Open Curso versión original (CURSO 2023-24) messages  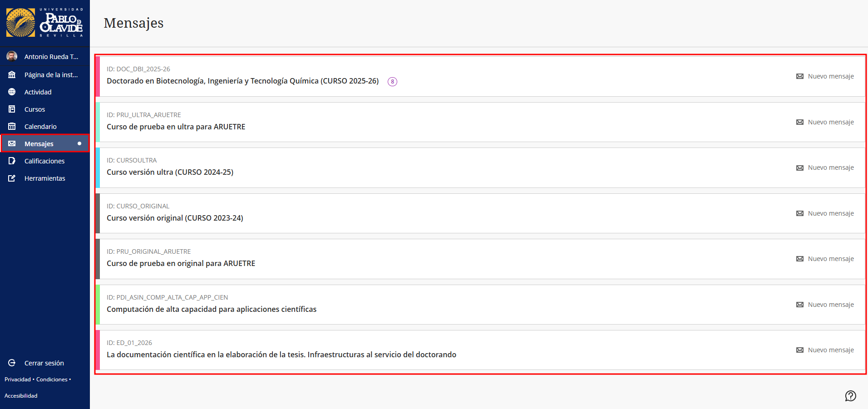coord(175,218)
